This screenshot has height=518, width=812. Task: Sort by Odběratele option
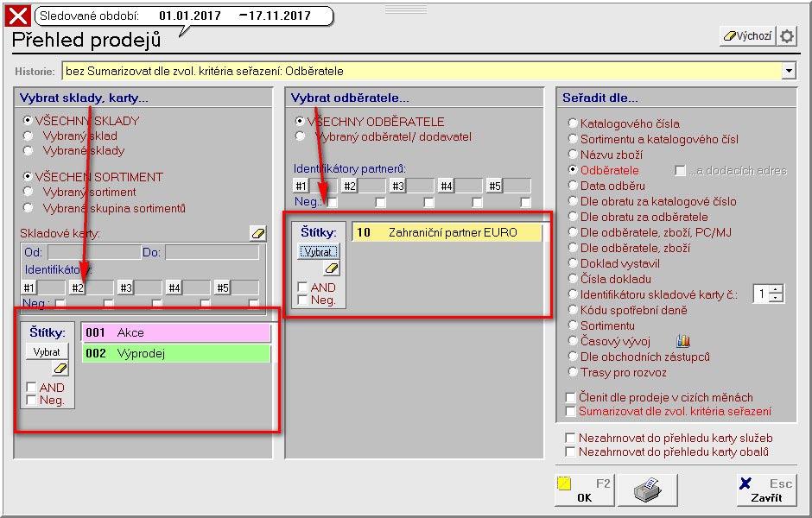point(572,170)
